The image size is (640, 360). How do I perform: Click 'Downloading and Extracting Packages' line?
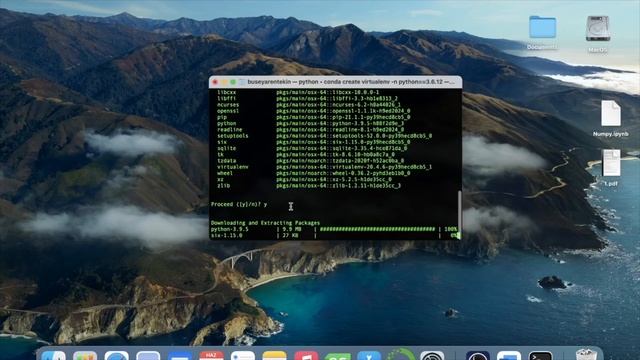pos(265,223)
